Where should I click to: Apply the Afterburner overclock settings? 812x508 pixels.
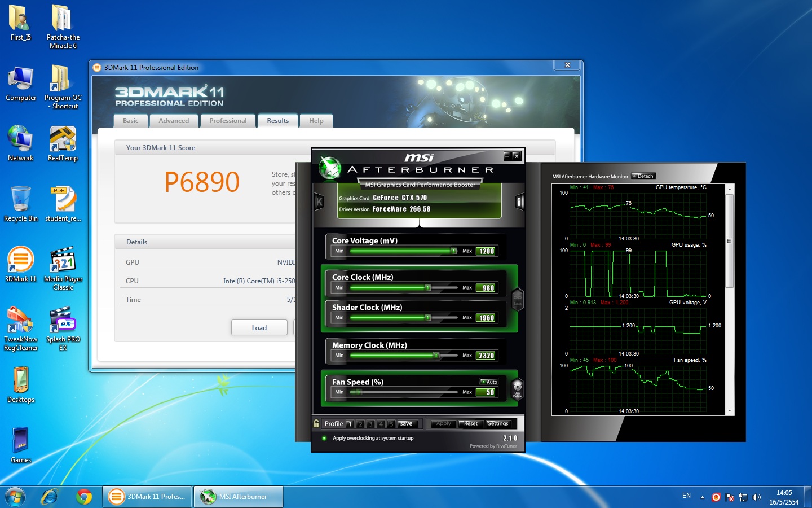[443, 423]
